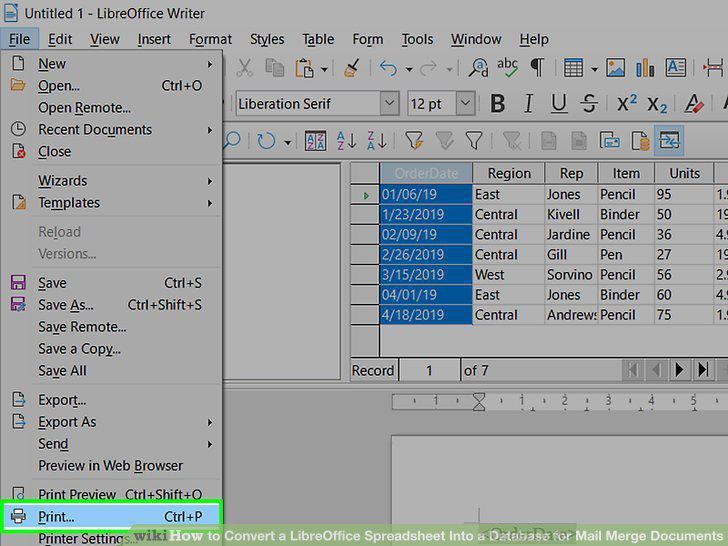Expand the Export As submenu
Viewport: 728px width, 546px height.
210,422
